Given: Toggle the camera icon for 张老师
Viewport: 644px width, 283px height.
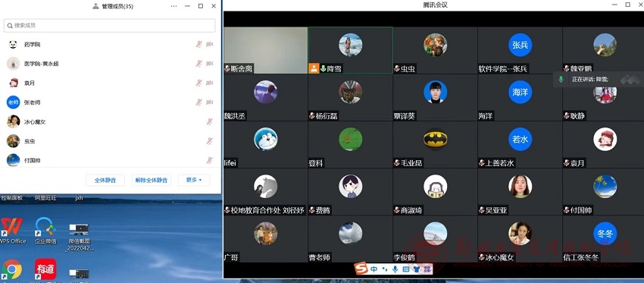Looking at the screenshot, I should (x=209, y=102).
